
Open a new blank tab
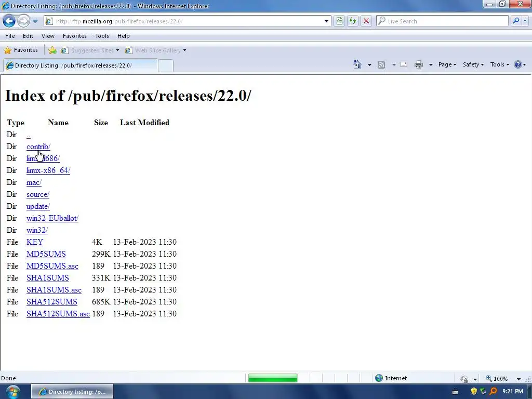pyautogui.click(x=166, y=65)
